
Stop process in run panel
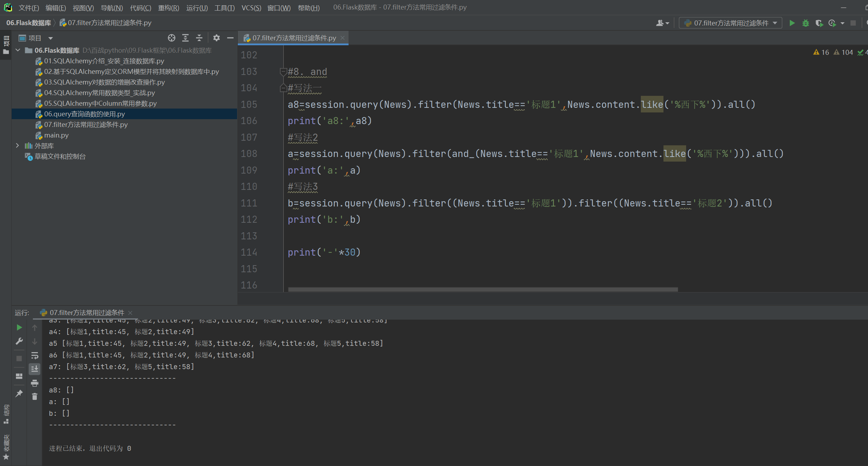tap(19, 358)
